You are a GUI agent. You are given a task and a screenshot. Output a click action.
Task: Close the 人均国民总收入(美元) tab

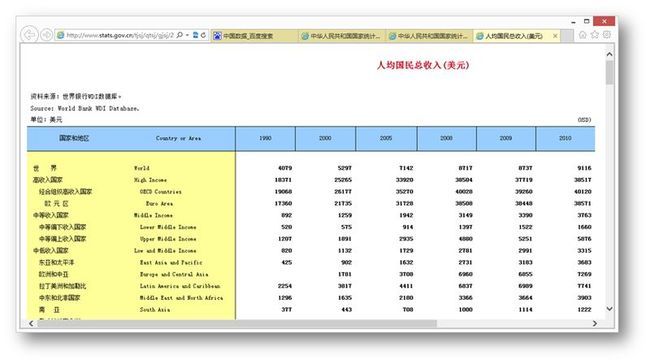pos(555,36)
